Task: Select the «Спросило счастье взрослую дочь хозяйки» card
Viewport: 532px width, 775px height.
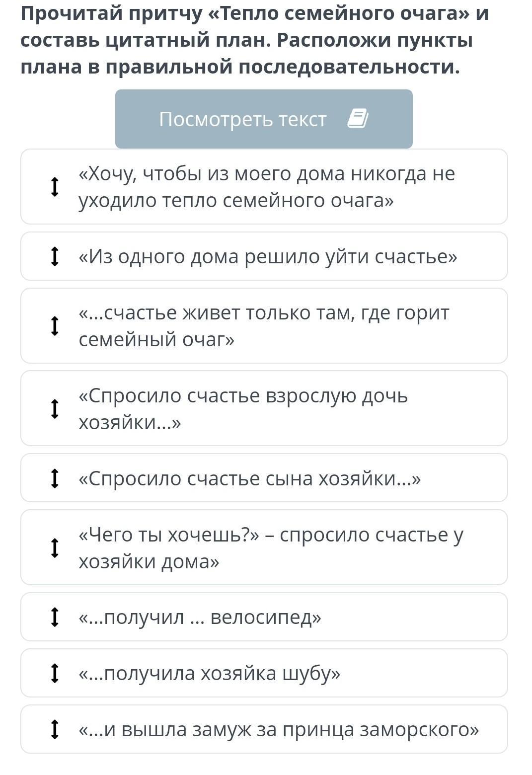Action: click(264, 408)
